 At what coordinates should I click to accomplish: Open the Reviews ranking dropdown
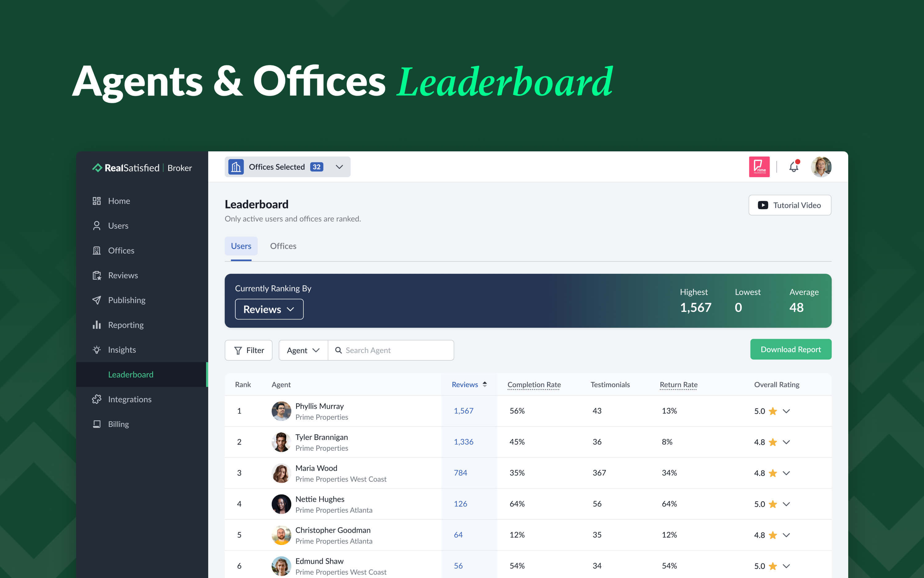pyautogui.click(x=269, y=309)
